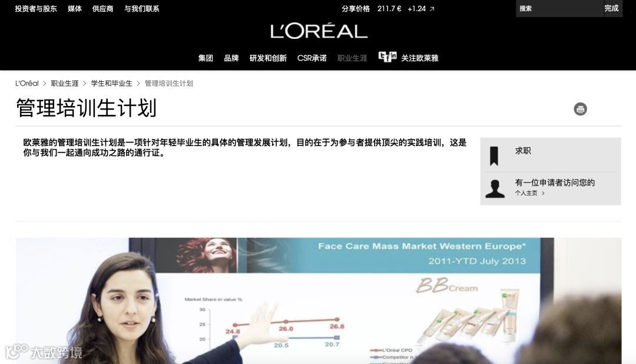
Task: Click the 搜索 search input field
Action: 558,8
